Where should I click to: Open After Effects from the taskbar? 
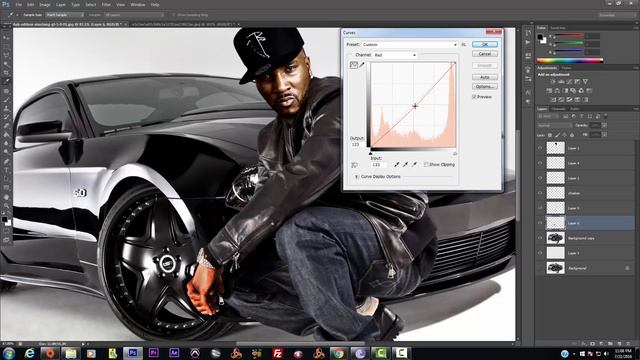[174, 353]
